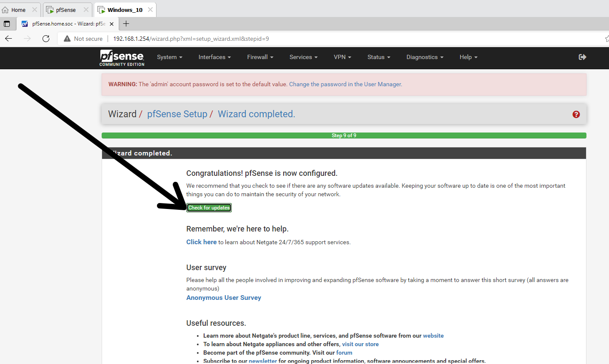
Task: Click the Wizard completed breadcrumb link
Action: click(x=256, y=114)
